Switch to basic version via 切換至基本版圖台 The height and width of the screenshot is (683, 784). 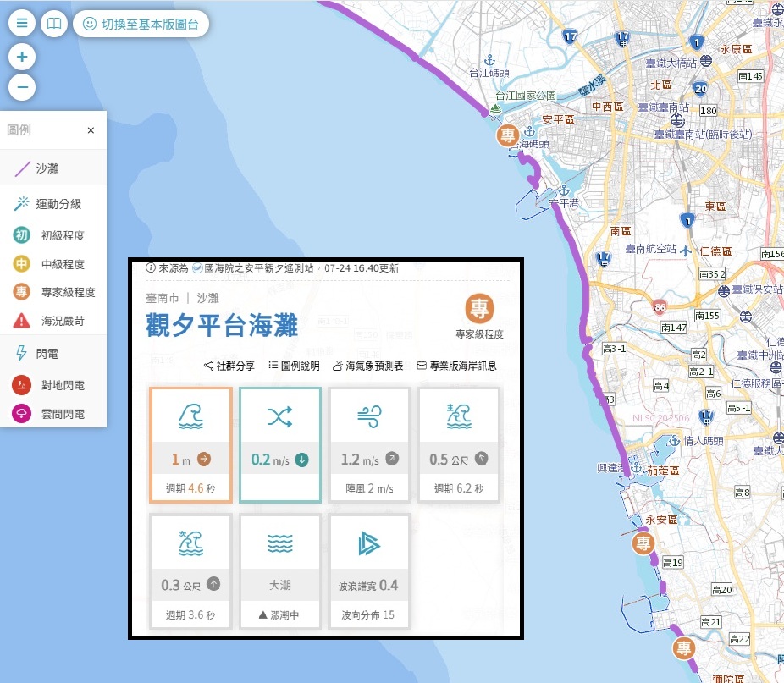coord(141,24)
